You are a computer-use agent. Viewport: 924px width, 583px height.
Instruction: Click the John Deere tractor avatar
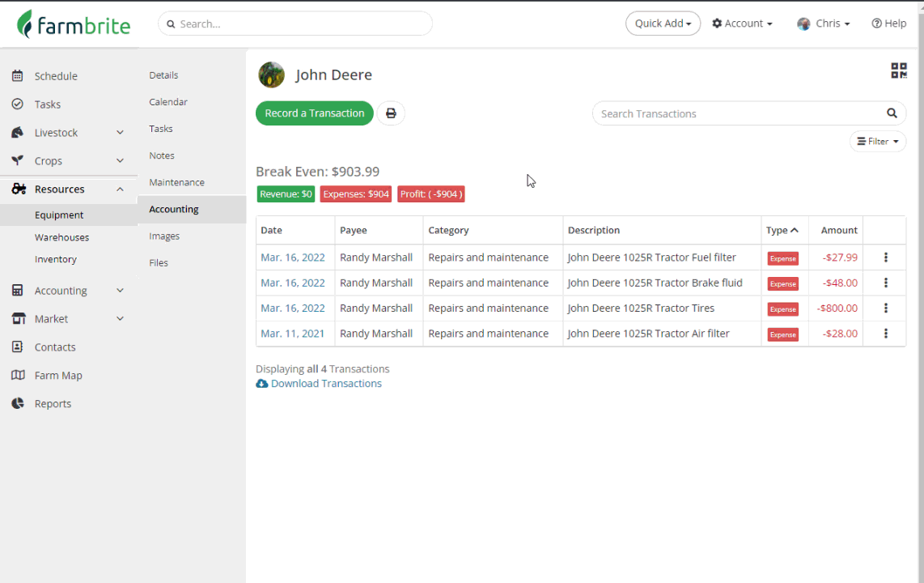point(271,74)
